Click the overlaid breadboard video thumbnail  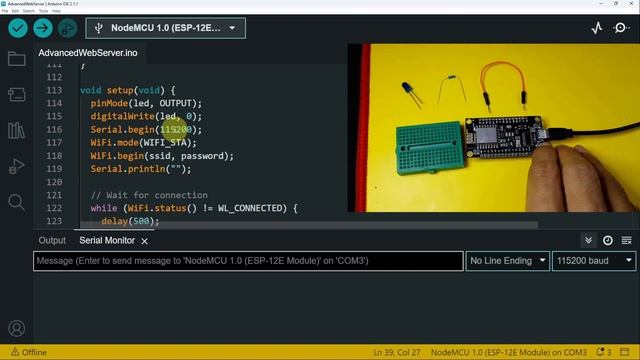coord(493,128)
